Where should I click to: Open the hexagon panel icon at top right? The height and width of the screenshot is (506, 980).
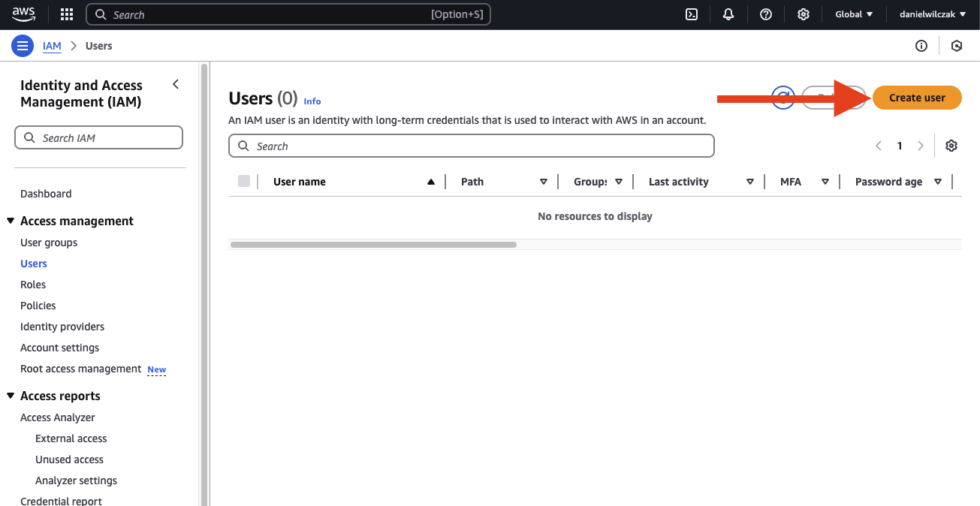pyautogui.click(x=957, y=46)
